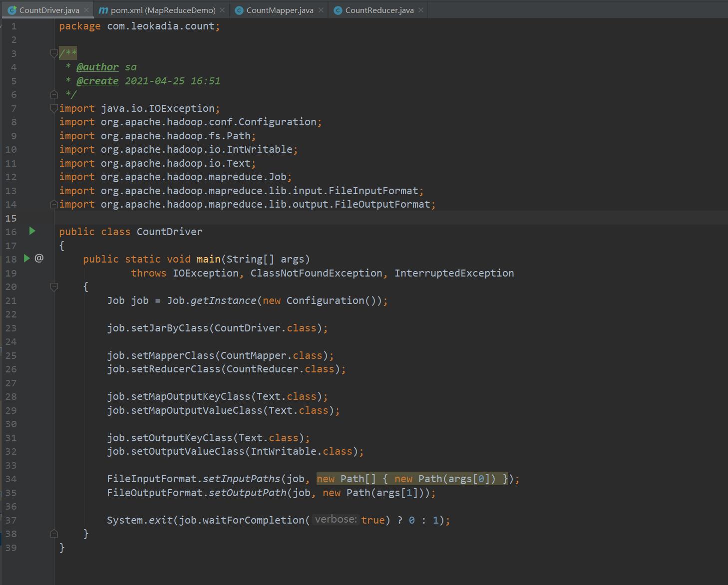Click line number 15 in the gutter
Viewport: 728px width, 585px height.
click(x=11, y=218)
